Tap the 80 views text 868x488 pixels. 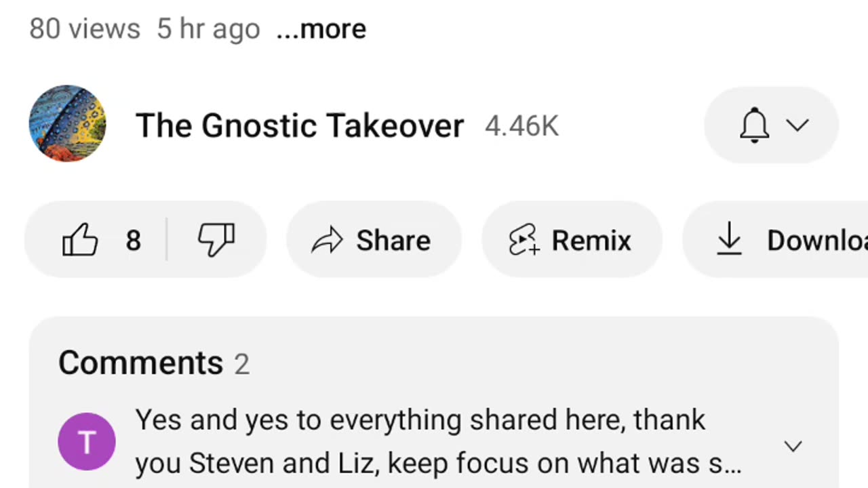[x=85, y=29]
